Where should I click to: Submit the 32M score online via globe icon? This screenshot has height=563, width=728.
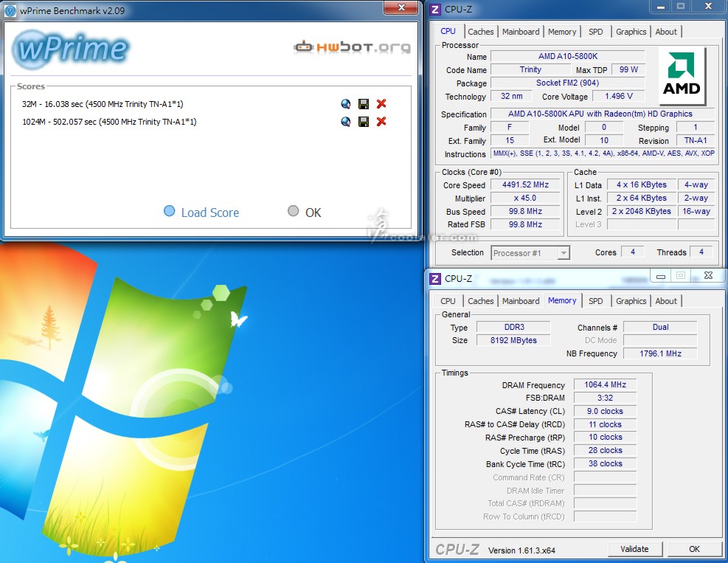[345, 104]
